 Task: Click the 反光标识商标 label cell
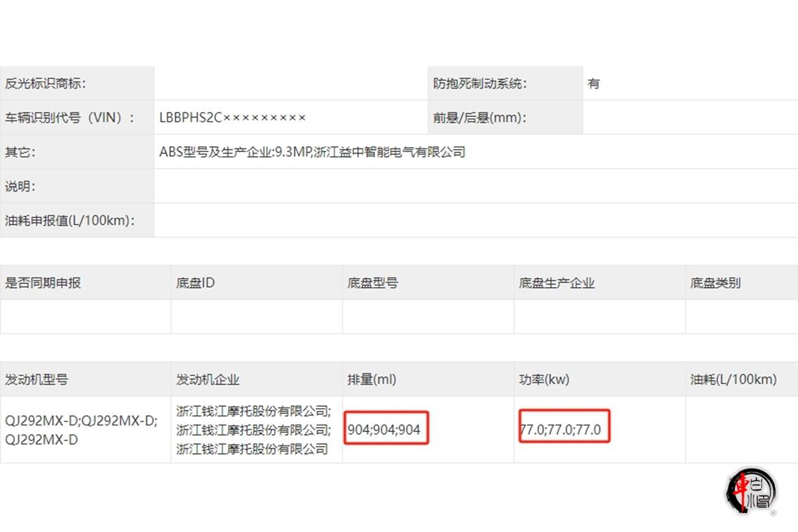point(77,83)
